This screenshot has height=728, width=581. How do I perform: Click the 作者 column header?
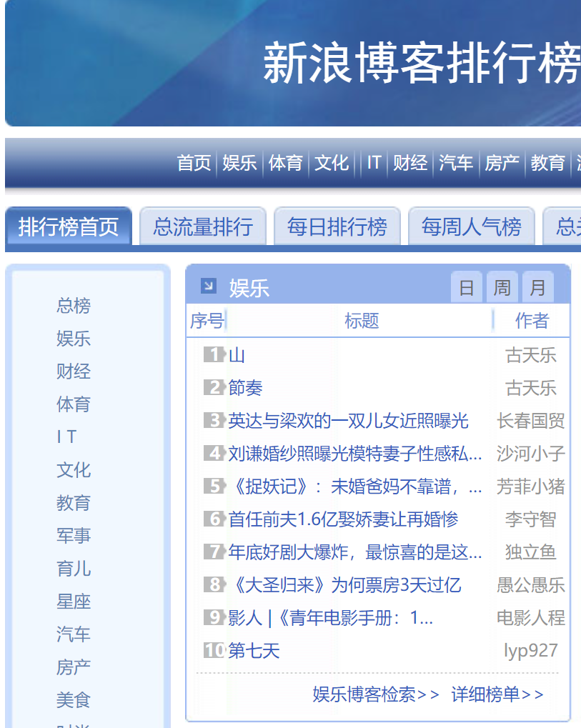click(x=532, y=321)
